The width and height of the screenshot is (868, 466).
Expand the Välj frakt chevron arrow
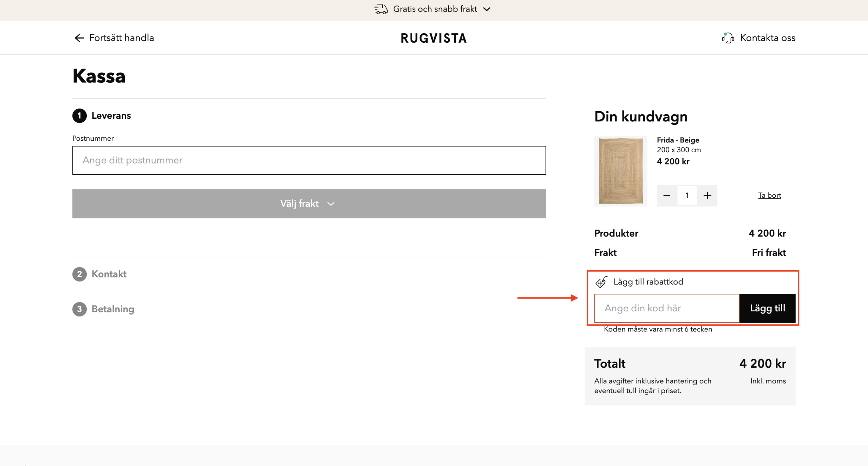coord(331,204)
